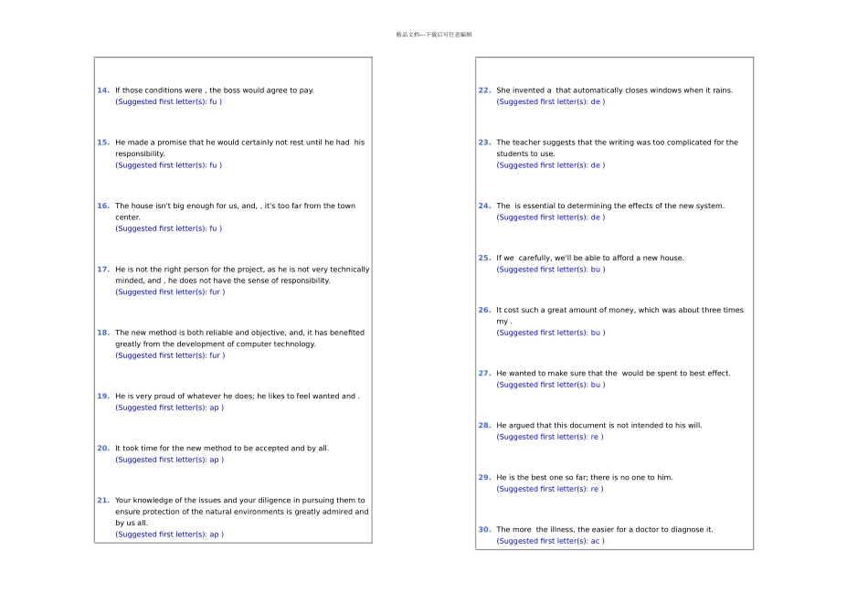Click question number 19

[103, 397]
